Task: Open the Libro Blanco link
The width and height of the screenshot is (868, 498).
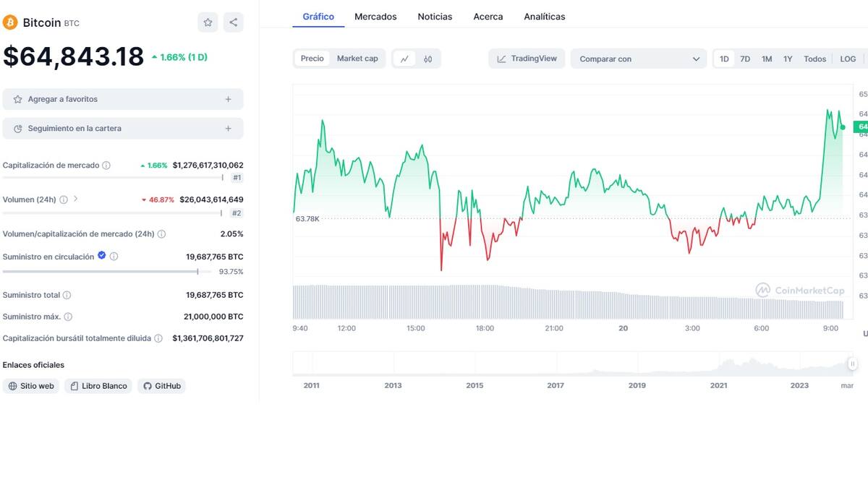Action: 98,386
